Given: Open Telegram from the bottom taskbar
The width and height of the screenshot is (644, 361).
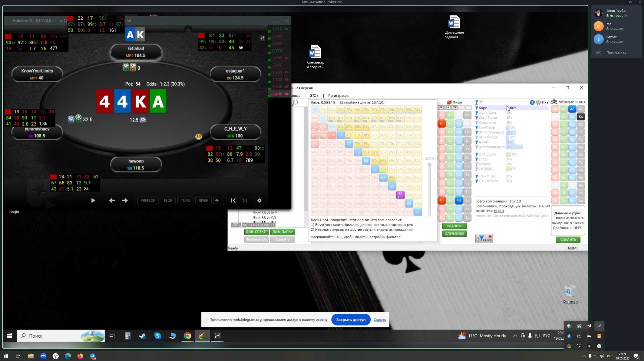Looking at the screenshot, I should click(93, 356).
